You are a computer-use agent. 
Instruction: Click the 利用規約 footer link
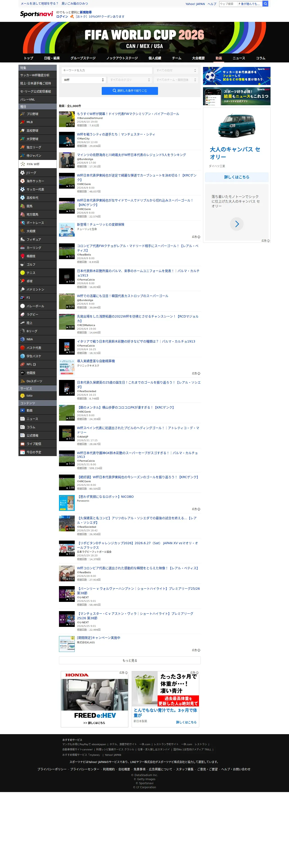coord(109,769)
